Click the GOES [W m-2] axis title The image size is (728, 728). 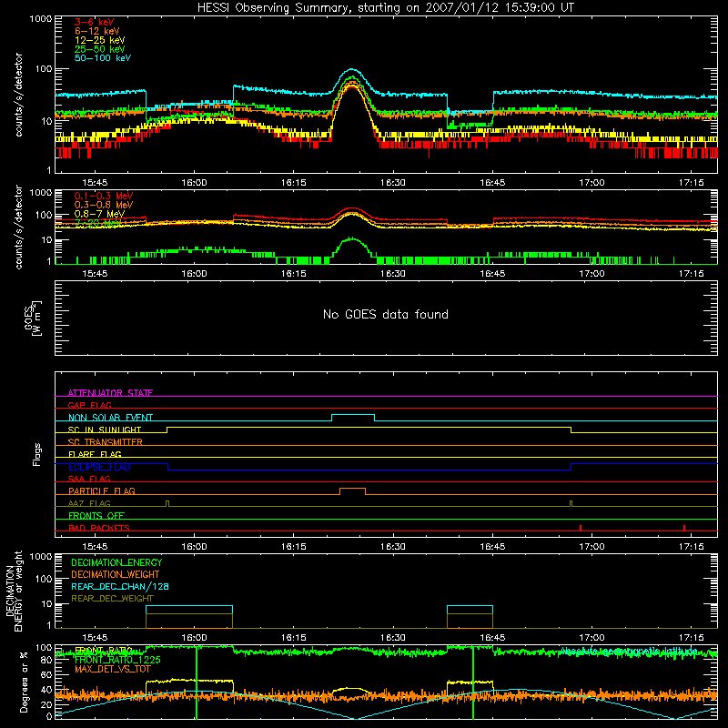tap(33, 318)
